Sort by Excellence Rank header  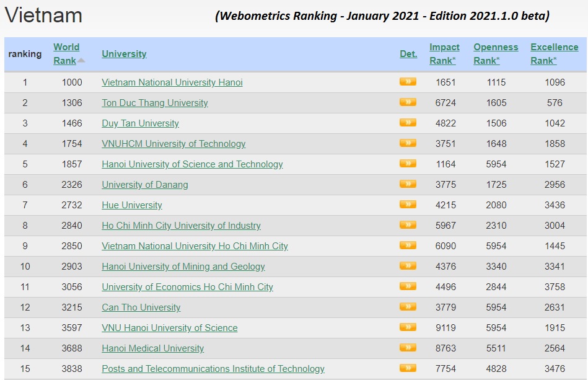click(554, 53)
